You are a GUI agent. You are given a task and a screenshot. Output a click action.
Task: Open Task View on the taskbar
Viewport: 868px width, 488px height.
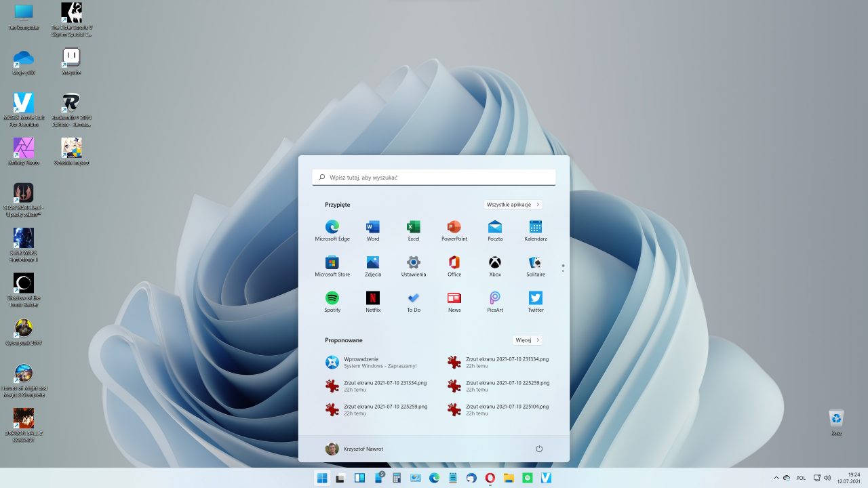[x=359, y=478]
